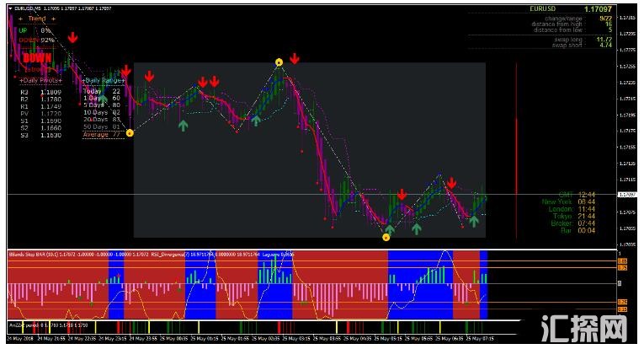Click the current price tag 1.17097 on price axis
Screen dimensions: 644x349
[x=627, y=195]
